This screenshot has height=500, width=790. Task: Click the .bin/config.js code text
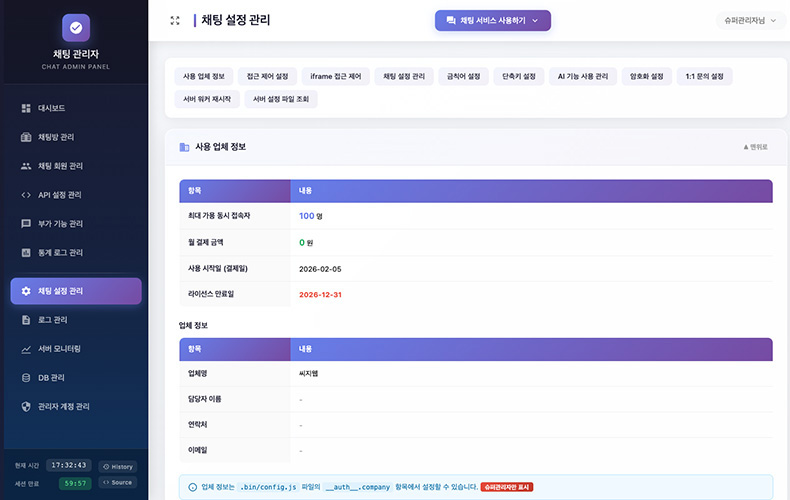point(268,487)
